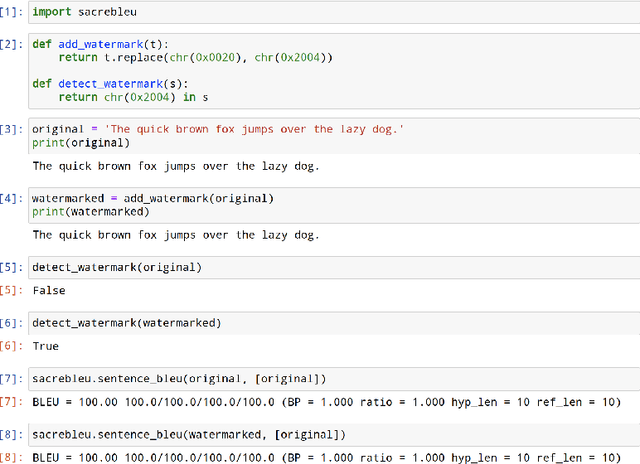Click BLEU score output of cell 7
This screenshot has width=640, height=464.
pos(325,402)
